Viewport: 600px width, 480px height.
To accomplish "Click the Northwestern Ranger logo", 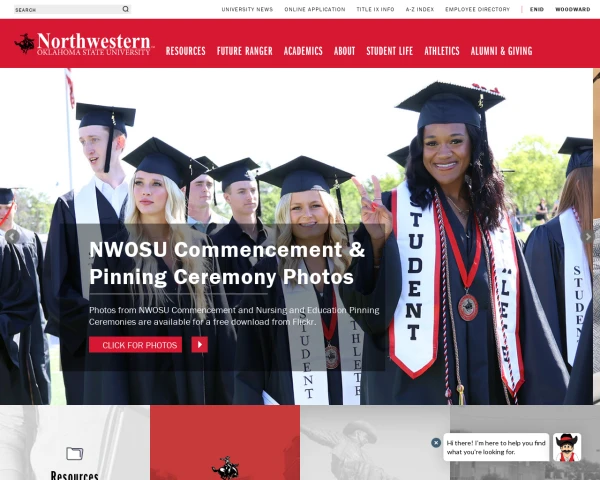I will (x=84, y=44).
